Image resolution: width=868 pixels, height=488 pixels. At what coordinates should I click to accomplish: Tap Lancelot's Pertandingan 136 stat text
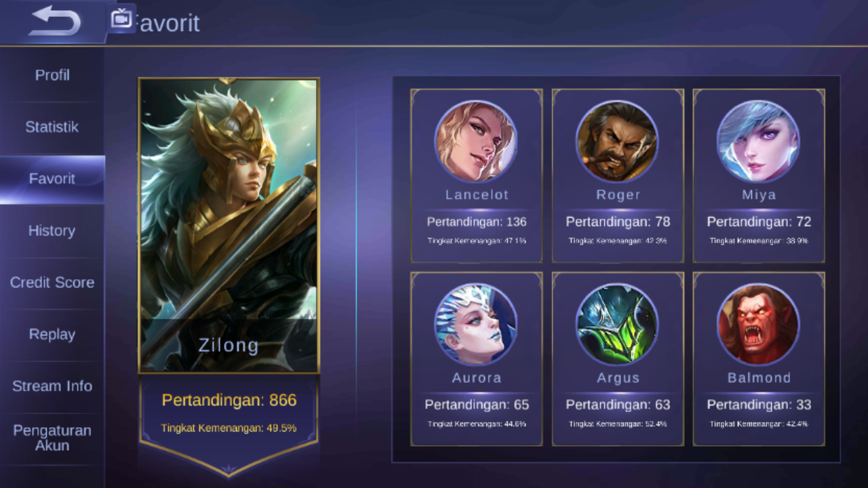coord(477,222)
